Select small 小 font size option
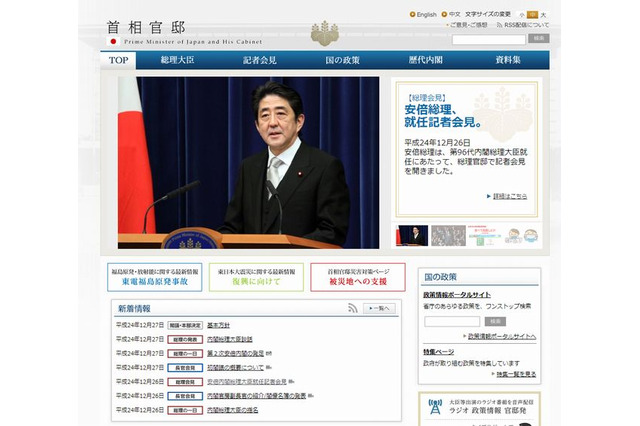Viewport: 640px width, 426px height. pyautogui.click(x=522, y=15)
